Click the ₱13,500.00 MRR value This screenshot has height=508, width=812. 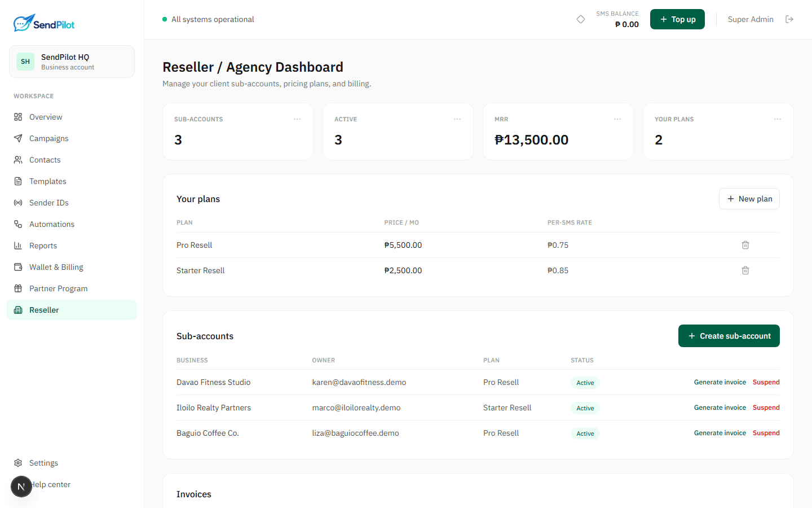(x=532, y=139)
